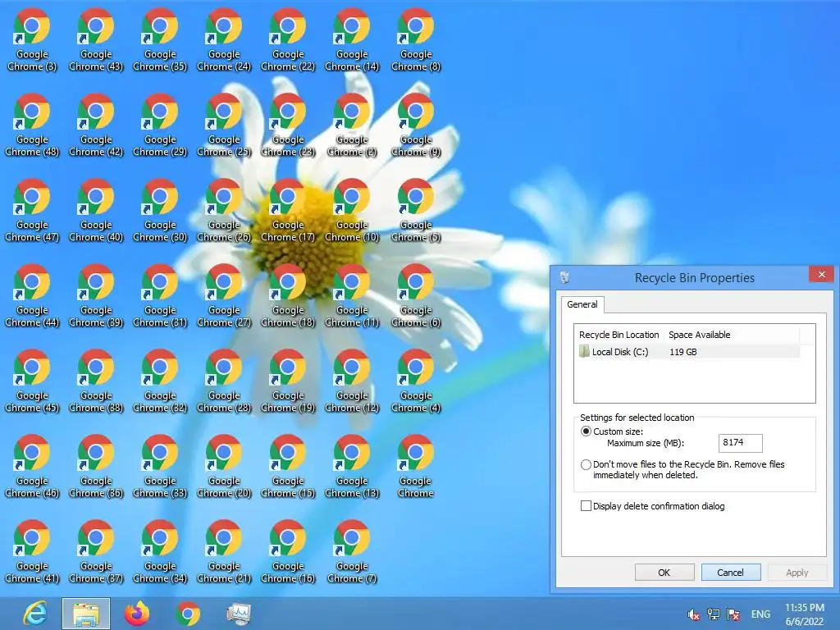Choose Don't move files to Recycle Bin

point(586,464)
